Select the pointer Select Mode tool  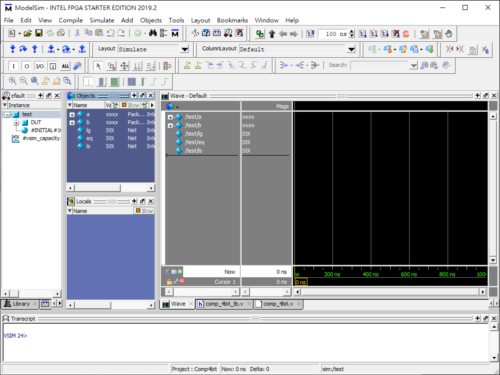coord(98,66)
